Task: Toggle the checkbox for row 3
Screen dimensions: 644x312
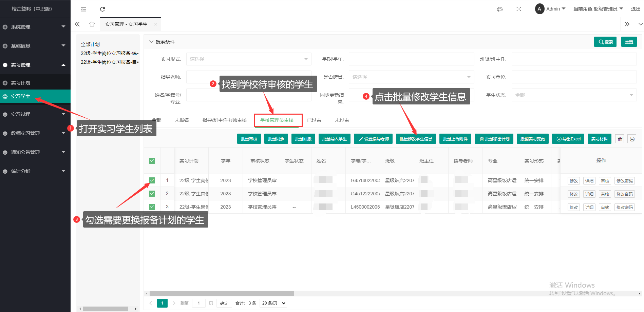Action: pyautogui.click(x=152, y=207)
